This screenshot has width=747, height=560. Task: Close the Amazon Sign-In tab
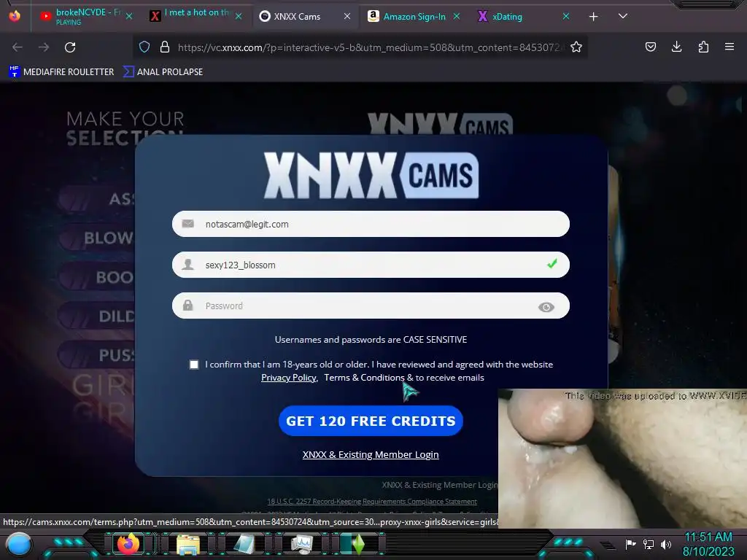(x=457, y=16)
